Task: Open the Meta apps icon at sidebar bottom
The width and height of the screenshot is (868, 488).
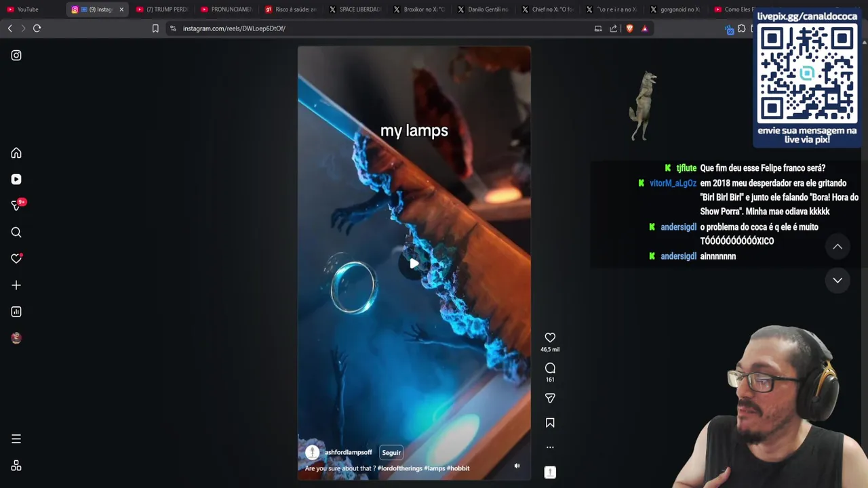Action: 16,466
